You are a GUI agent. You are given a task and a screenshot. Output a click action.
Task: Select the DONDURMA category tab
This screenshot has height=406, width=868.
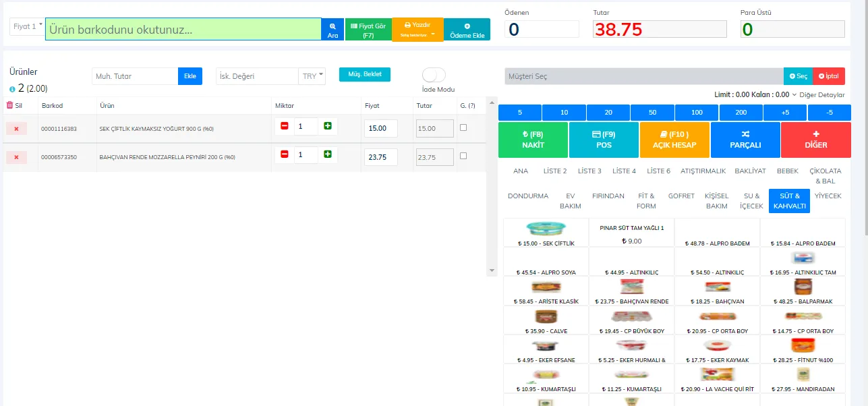528,196
